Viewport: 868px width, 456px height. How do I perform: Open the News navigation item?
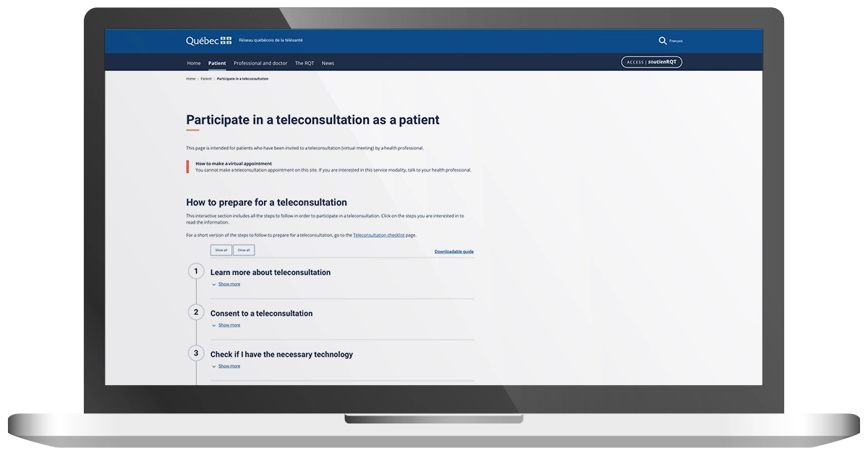coord(328,63)
